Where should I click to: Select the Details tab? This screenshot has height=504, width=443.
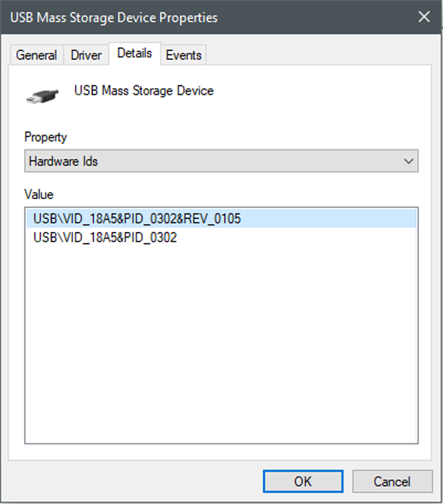point(134,53)
